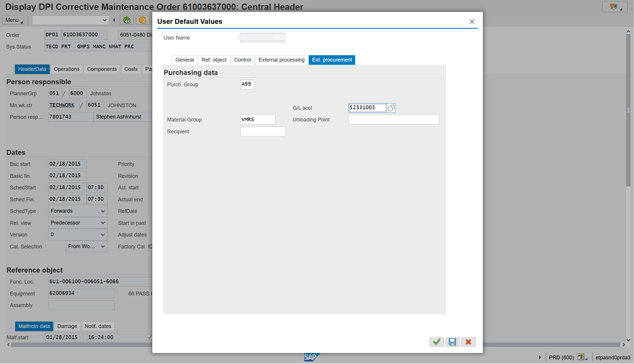Image resolution: width=634 pixels, height=364 pixels.
Task: Click the Recipient input field
Action: (x=263, y=132)
